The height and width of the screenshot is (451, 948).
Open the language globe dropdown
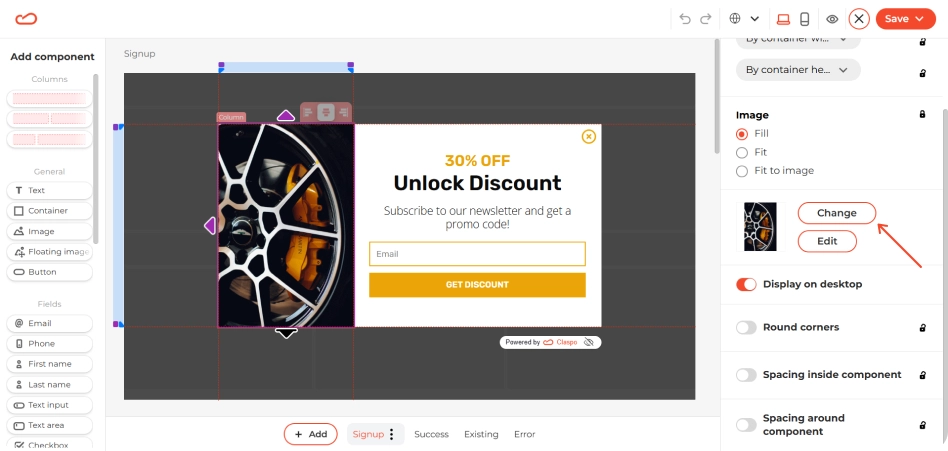pyautogui.click(x=744, y=19)
